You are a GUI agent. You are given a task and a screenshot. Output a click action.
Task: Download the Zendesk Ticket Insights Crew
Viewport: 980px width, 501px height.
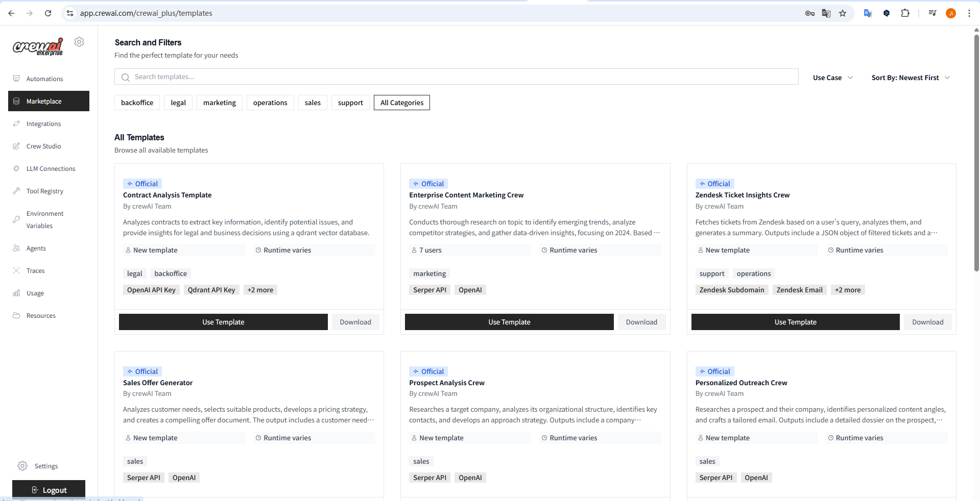[928, 322]
